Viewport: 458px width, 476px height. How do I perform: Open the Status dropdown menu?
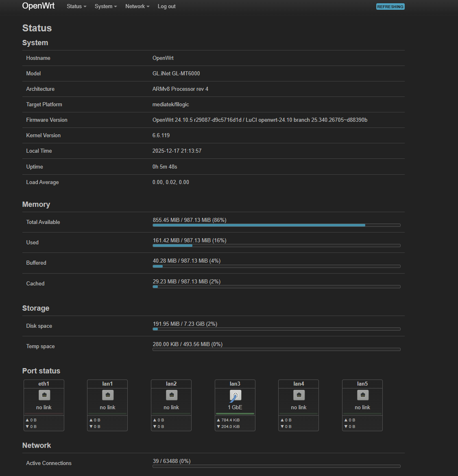point(76,7)
